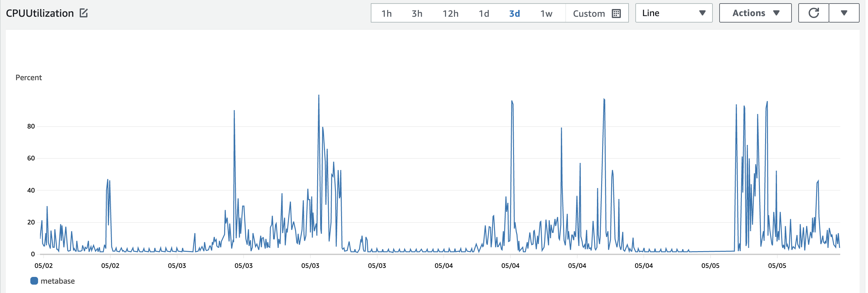The image size is (868, 293).
Task: Click the refresh icon to reload the chart
Action: point(813,13)
